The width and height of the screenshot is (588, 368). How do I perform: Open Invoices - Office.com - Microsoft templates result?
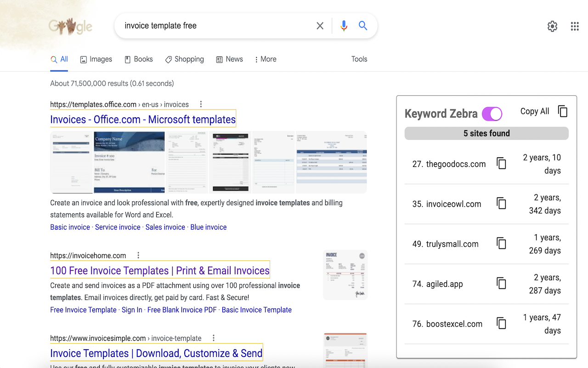143,120
